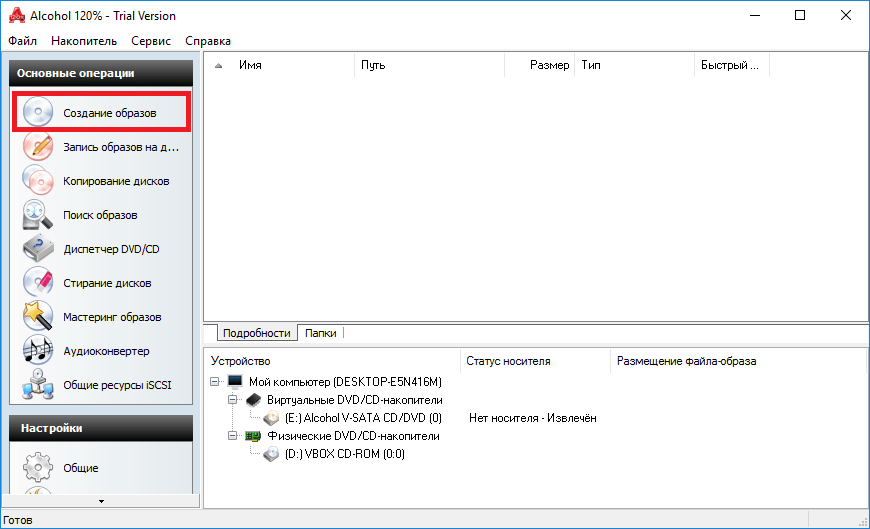Switch to the Папки tab

click(x=320, y=334)
